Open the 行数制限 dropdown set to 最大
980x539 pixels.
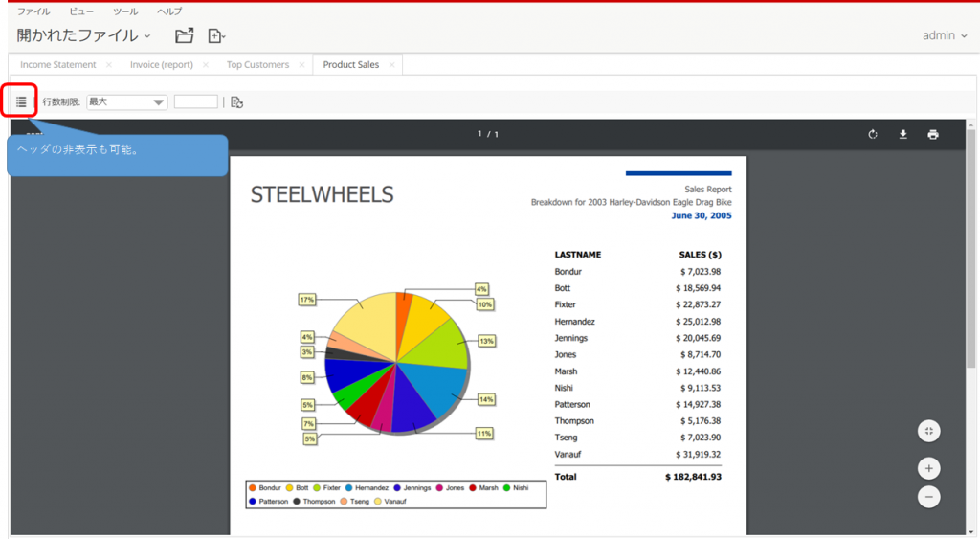click(x=127, y=101)
